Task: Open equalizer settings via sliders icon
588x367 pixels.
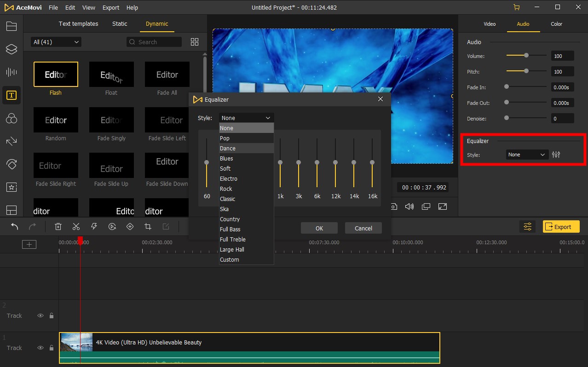Action: coord(556,155)
